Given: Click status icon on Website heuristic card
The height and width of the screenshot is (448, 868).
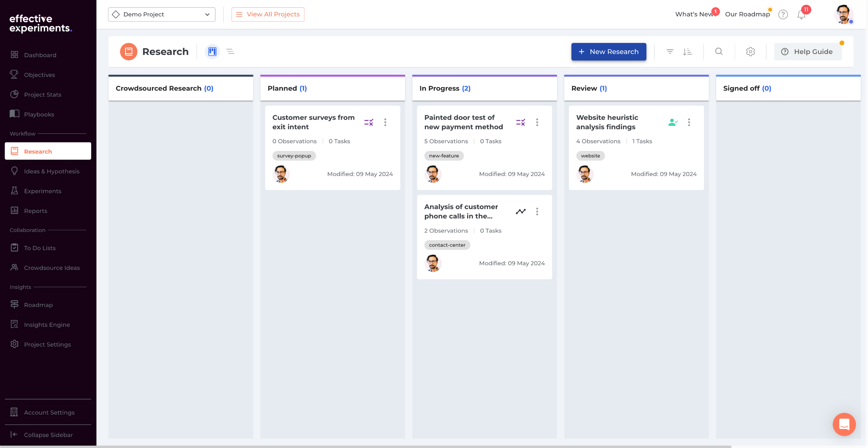Looking at the screenshot, I should tap(673, 122).
